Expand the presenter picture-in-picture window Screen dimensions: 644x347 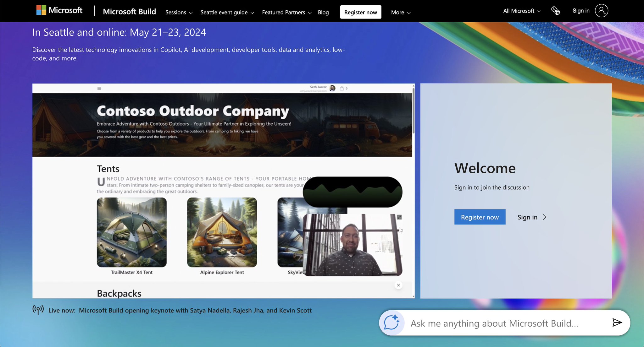(399, 217)
